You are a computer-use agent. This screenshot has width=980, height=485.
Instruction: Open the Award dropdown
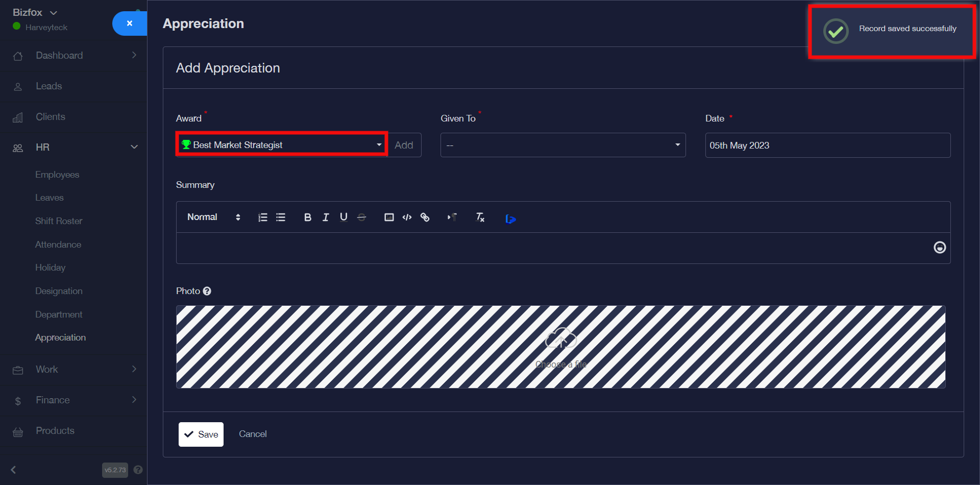[x=282, y=145]
